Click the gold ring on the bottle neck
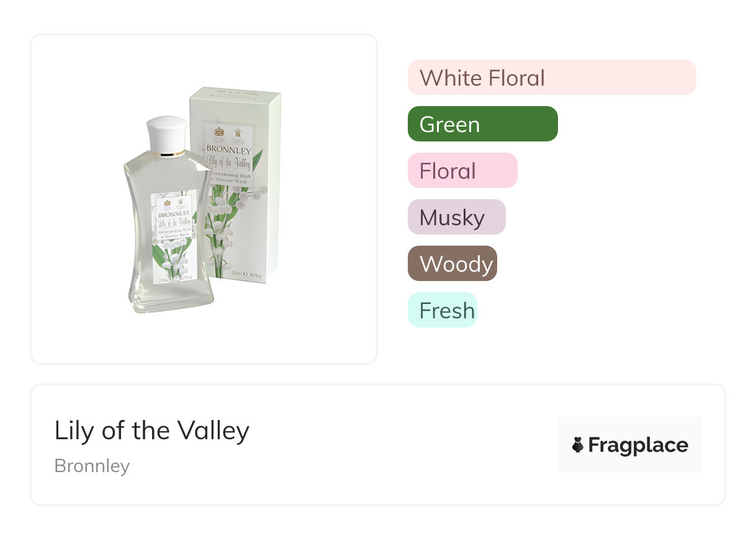Viewport: 756px width, 536px height. [168, 153]
